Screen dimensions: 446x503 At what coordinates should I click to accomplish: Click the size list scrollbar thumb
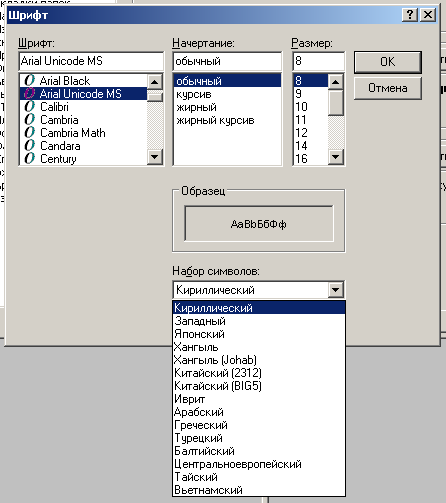pyautogui.click(x=336, y=103)
